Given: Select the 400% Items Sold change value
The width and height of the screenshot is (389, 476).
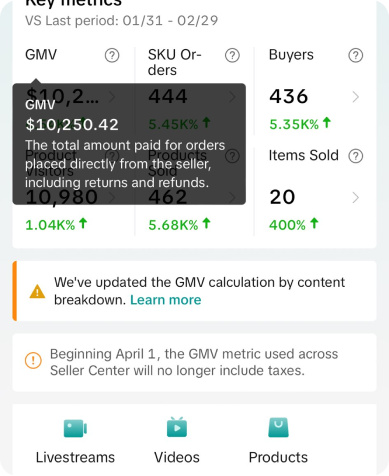Looking at the screenshot, I should click(x=294, y=225).
